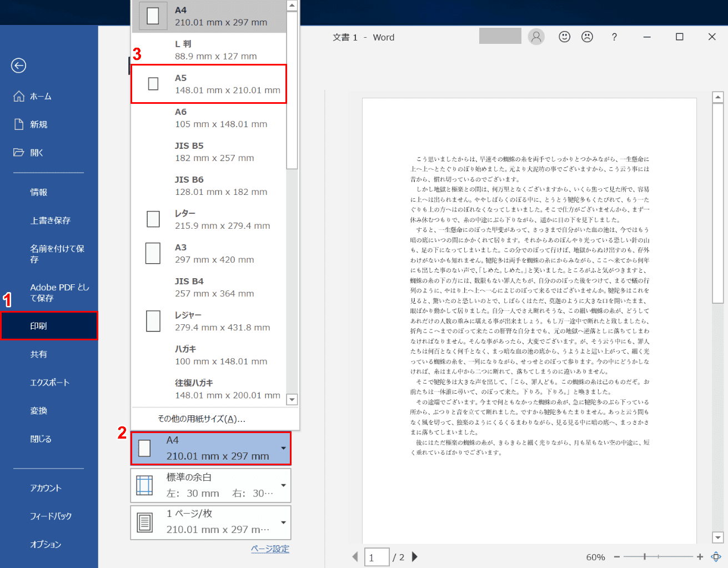Go to next page in preview
728x568 pixels.
point(414,556)
